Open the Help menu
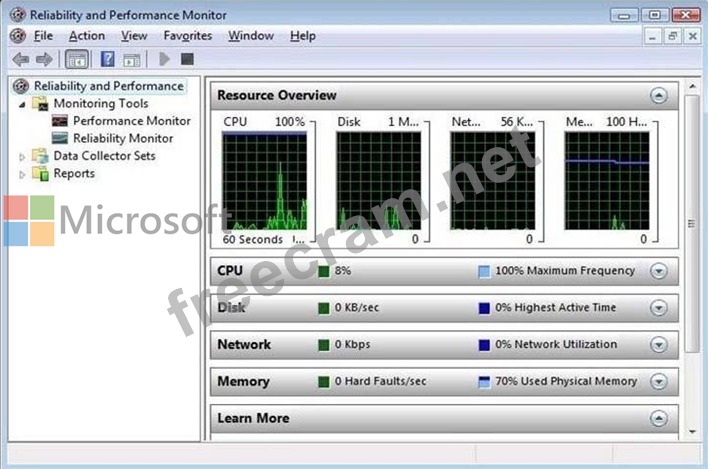 [303, 36]
